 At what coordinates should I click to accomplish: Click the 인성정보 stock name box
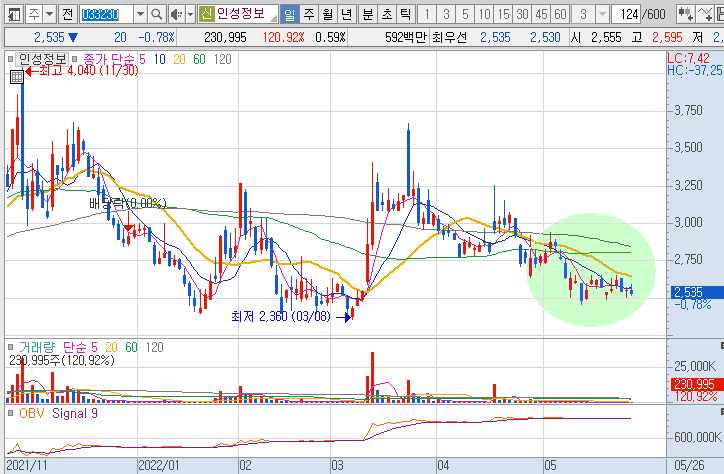246,14
